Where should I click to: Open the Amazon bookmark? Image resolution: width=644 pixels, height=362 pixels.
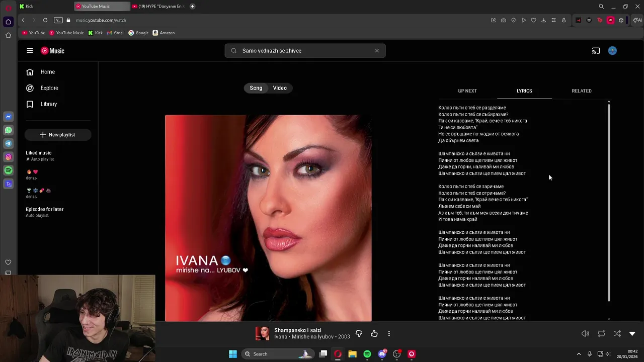pyautogui.click(x=164, y=33)
